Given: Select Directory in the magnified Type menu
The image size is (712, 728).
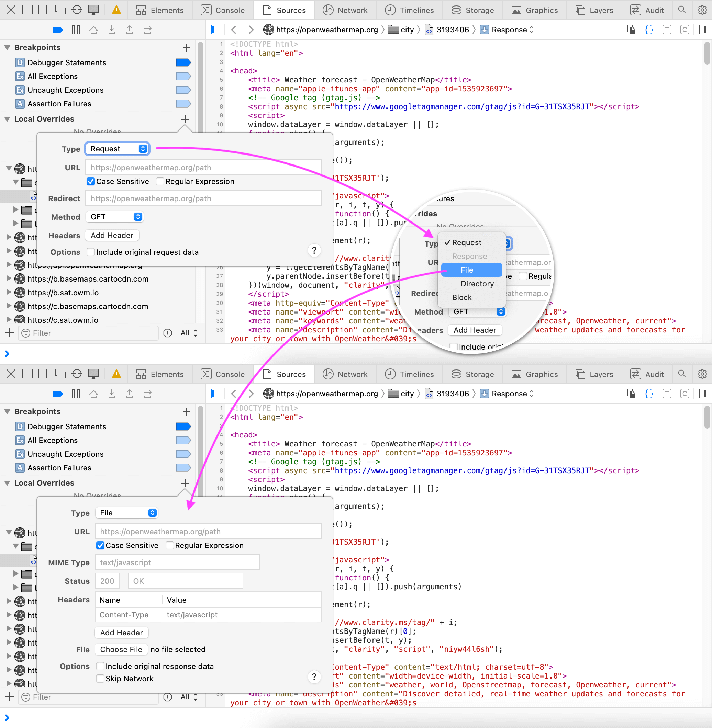Looking at the screenshot, I should 477,284.
